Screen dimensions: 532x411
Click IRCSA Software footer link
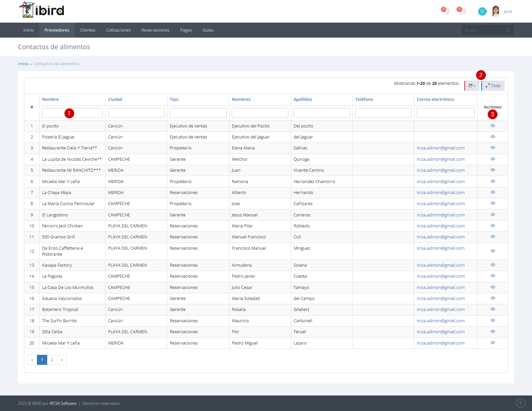pos(63,403)
